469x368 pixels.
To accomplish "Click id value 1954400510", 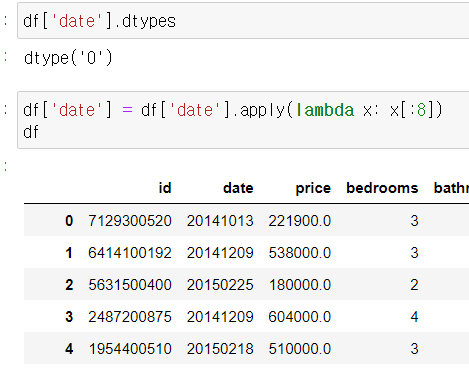I will pyautogui.click(x=130, y=349).
